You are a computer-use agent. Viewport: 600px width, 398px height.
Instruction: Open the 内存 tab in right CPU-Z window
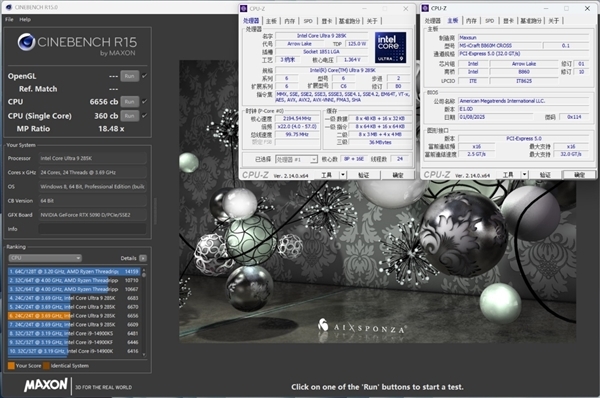471,21
